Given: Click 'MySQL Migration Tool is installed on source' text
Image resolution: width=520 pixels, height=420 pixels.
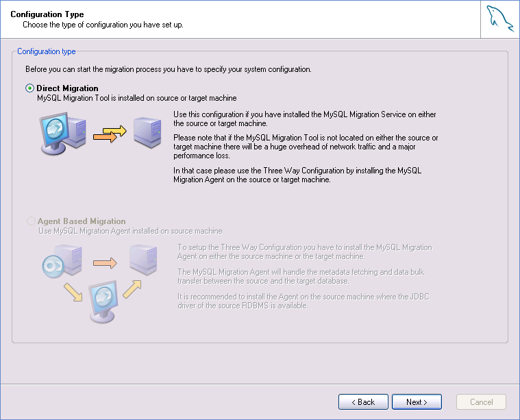Looking at the screenshot, I should pyautogui.click(x=137, y=98).
